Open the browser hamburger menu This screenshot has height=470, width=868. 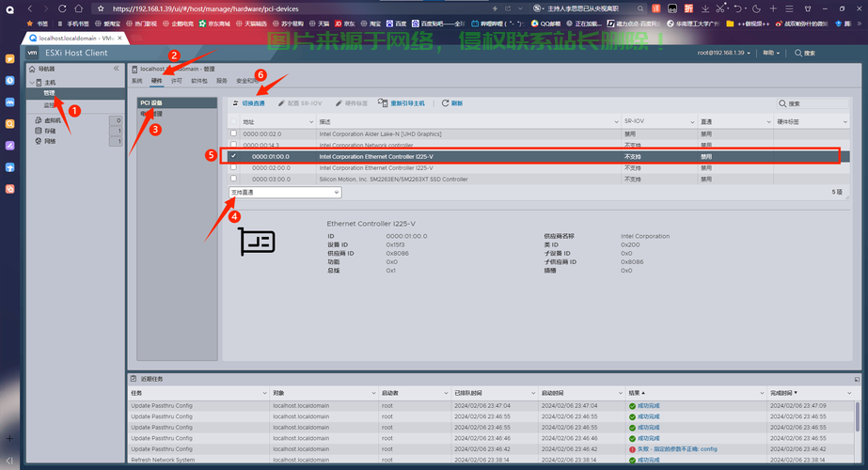tap(789, 8)
